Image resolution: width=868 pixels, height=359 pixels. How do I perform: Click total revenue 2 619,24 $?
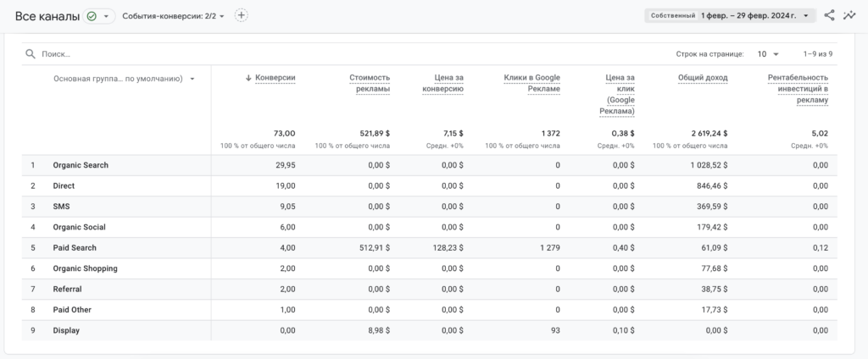tap(709, 133)
